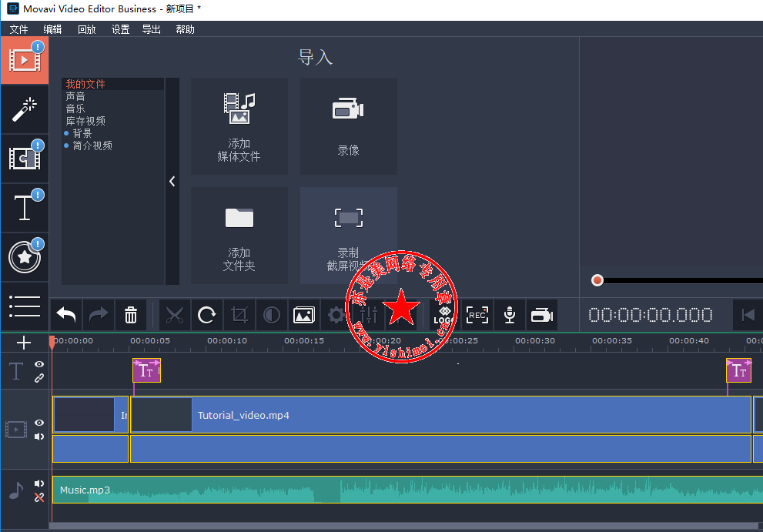Select the Tutorial_video.mp4 clip
Viewport: 763px width, 532px height.
pyautogui.click(x=441, y=415)
